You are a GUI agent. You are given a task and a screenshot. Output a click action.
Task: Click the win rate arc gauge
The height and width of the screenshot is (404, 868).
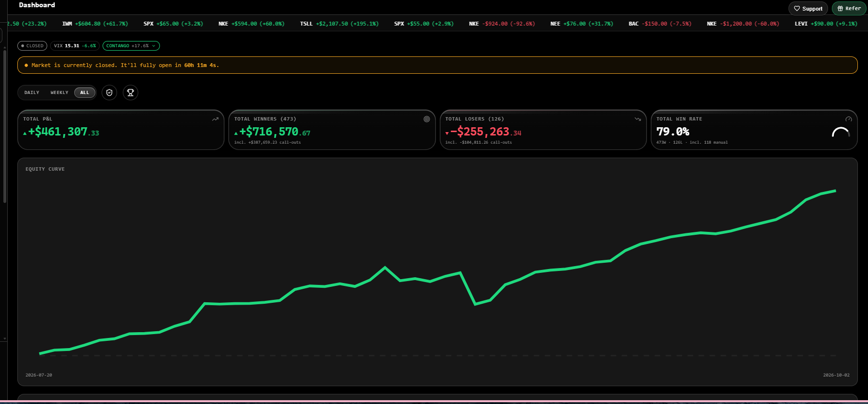[841, 132]
